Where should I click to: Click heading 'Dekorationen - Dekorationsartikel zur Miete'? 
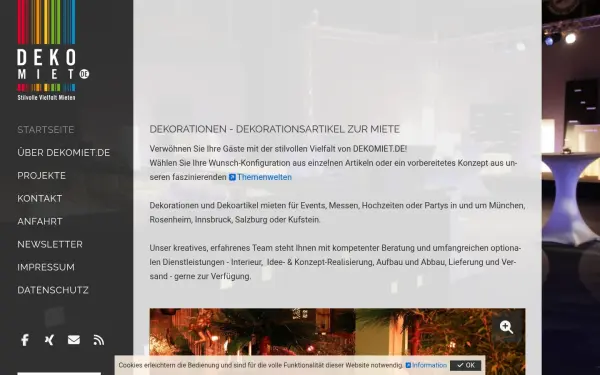[274, 129]
